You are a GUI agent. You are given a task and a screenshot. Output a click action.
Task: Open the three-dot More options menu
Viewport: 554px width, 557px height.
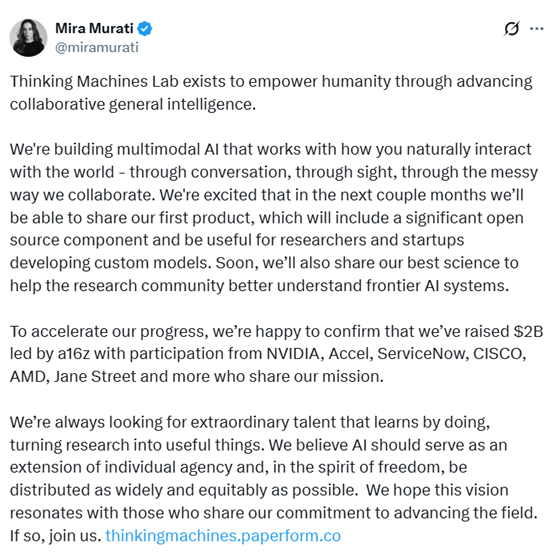(537, 29)
